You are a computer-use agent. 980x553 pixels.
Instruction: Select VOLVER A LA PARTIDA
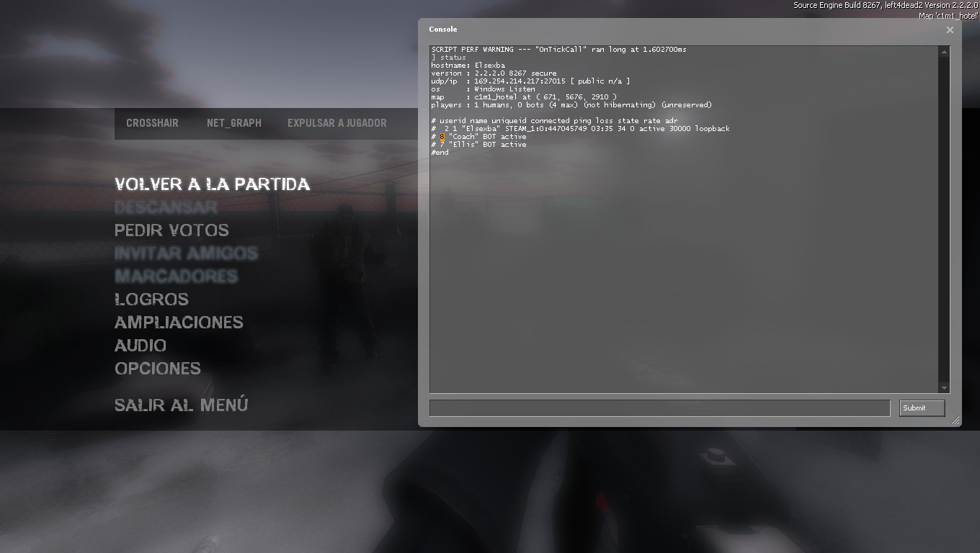tap(213, 184)
